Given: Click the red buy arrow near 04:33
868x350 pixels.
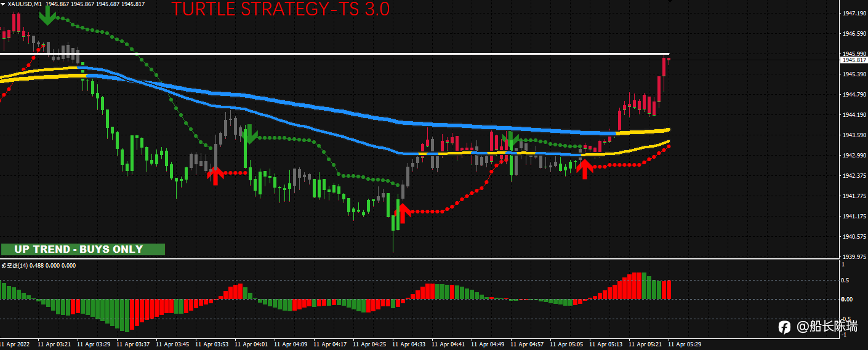Looking at the screenshot, I should click(403, 212).
